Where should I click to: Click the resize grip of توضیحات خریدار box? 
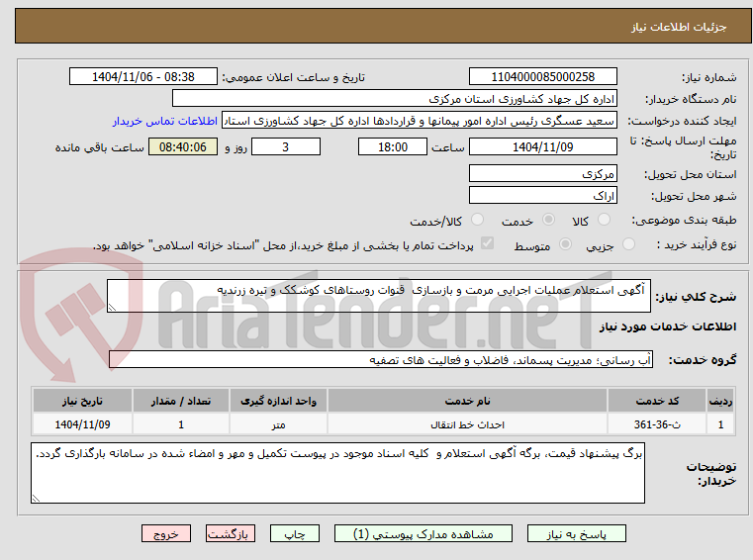[x=36, y=499]
